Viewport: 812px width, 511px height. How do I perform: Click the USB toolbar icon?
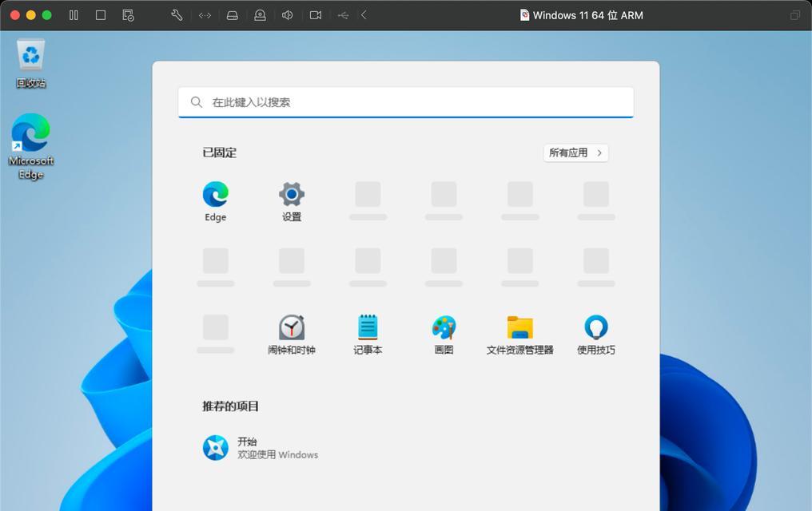343,15
